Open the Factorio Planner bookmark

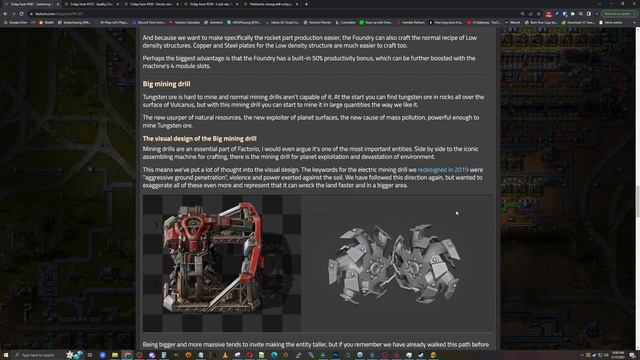(317, 22)
